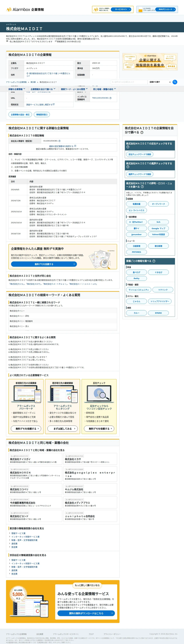Click the まずは試してみる button
The image size is (184, 644).
tap(63, 428)
